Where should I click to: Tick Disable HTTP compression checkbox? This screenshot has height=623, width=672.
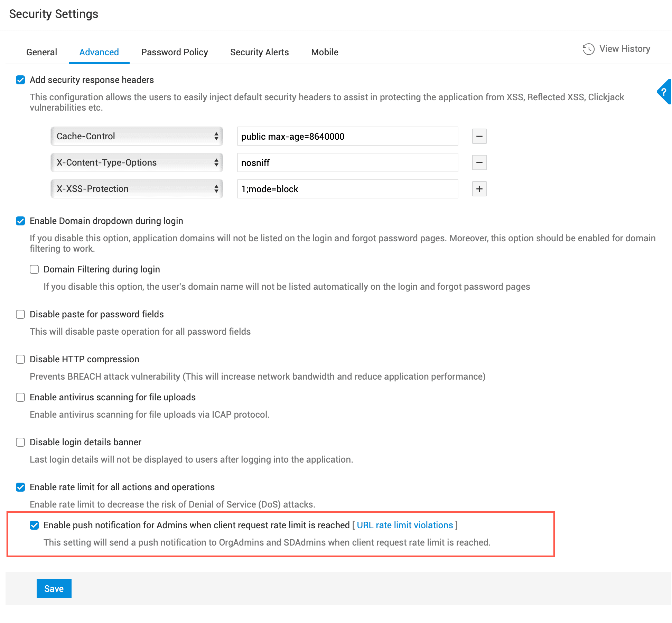(x=20, y=359)
